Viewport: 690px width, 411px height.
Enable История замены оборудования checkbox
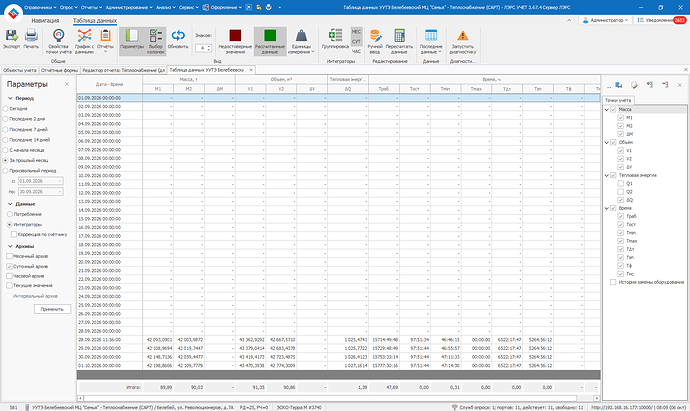coord(613,282)
